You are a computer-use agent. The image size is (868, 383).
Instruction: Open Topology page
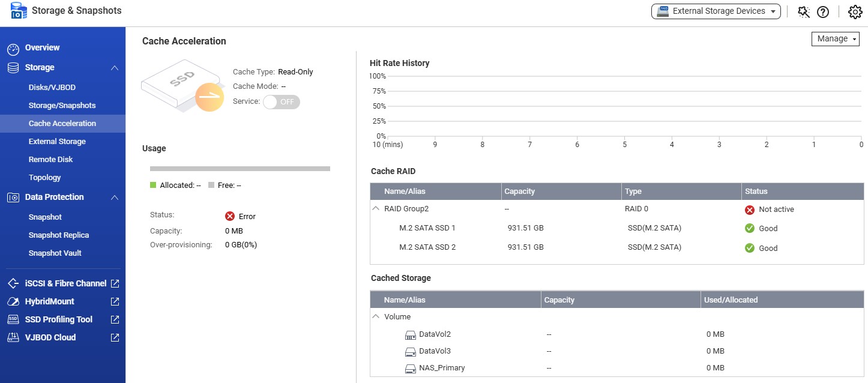(45, 178)
